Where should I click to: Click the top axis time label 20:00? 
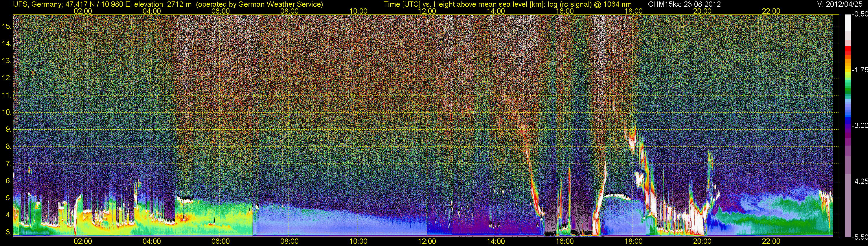point(702,11)
